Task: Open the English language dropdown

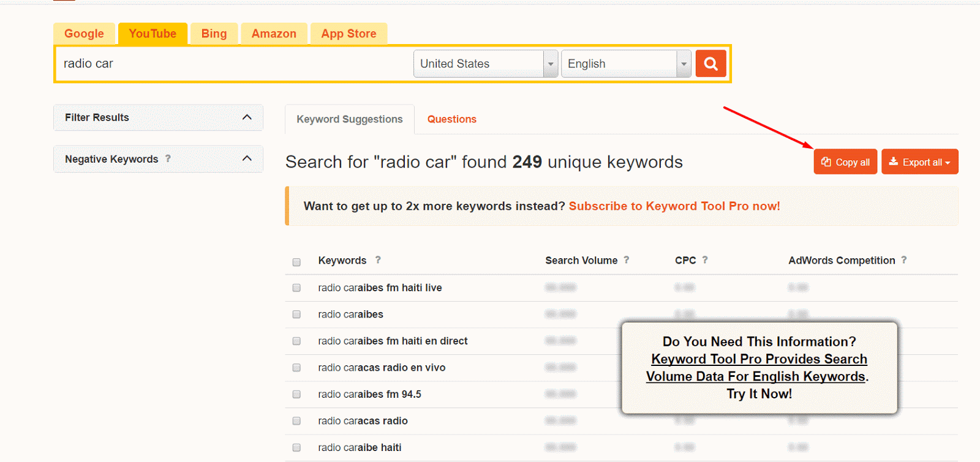Action: point(626,64)
